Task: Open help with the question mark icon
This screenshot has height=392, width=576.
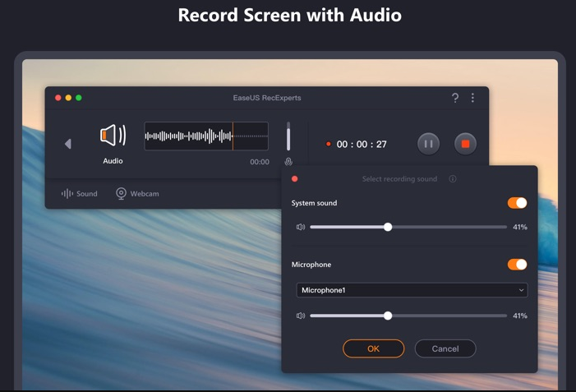Action: coord(455,98)
